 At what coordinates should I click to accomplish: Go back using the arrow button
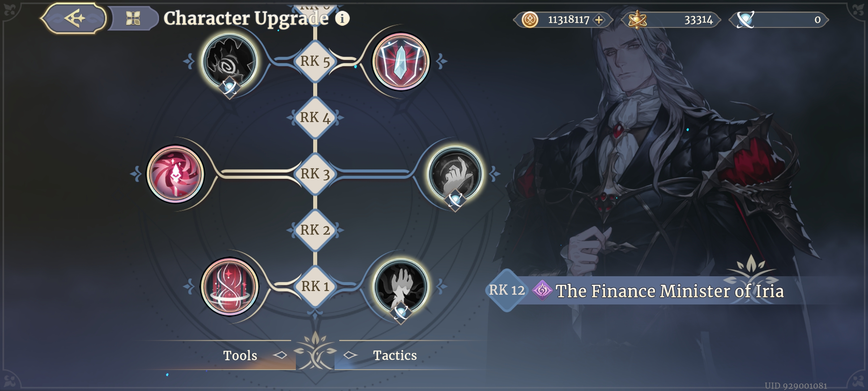point(74,18)
